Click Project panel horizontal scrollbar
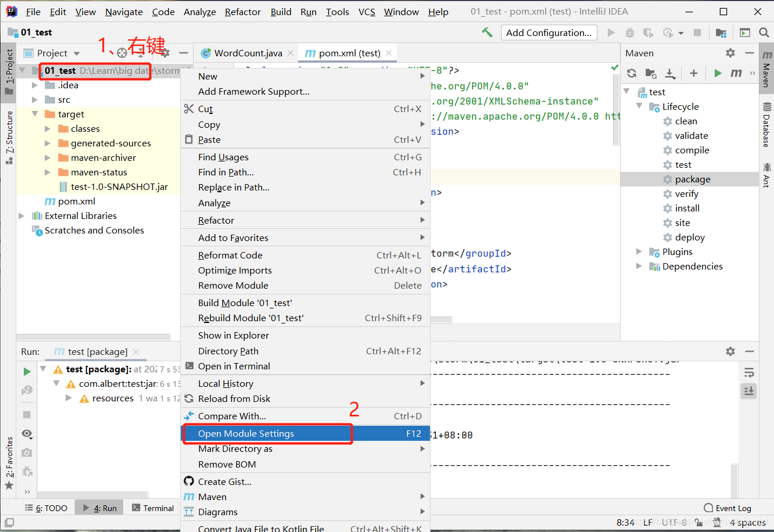This screenshot has height=532, width=774. click(x=93, y=337)
